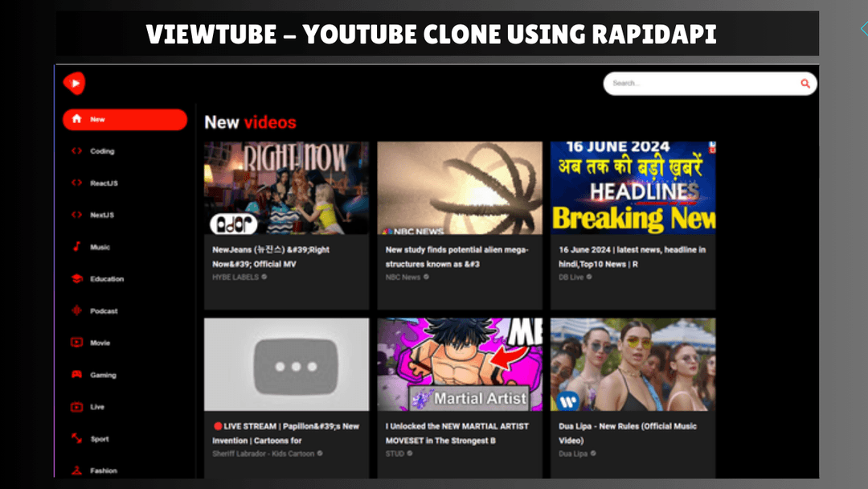The height and width of the screenshot is (489, 868).
Task: Open the Fashion category label
Action: click(104, 471)
